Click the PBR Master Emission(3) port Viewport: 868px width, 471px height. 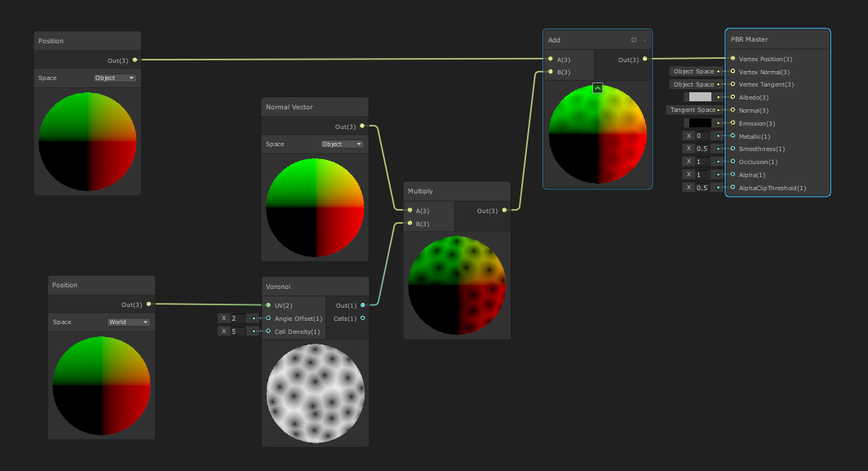point(732,123)
